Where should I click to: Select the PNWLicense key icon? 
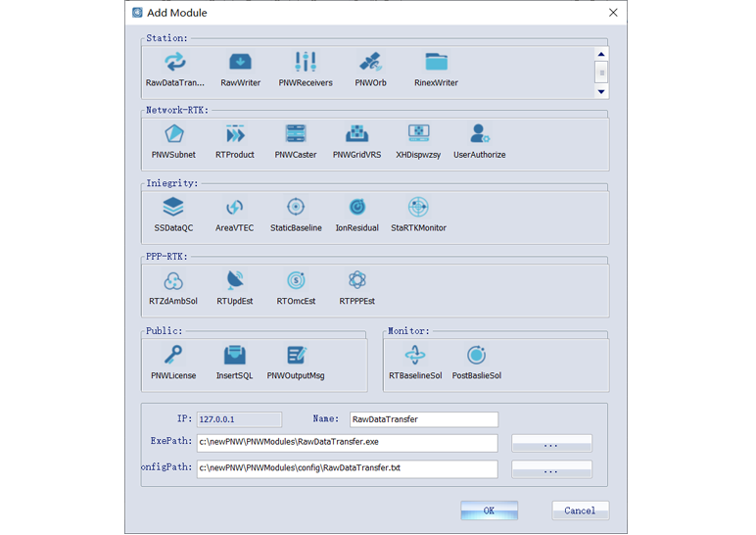tap(173, 357)
